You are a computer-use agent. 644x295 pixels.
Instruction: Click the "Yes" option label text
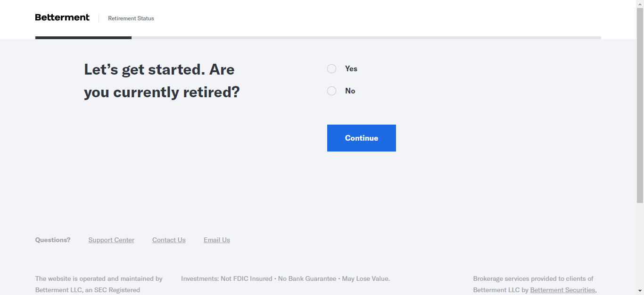351,69
